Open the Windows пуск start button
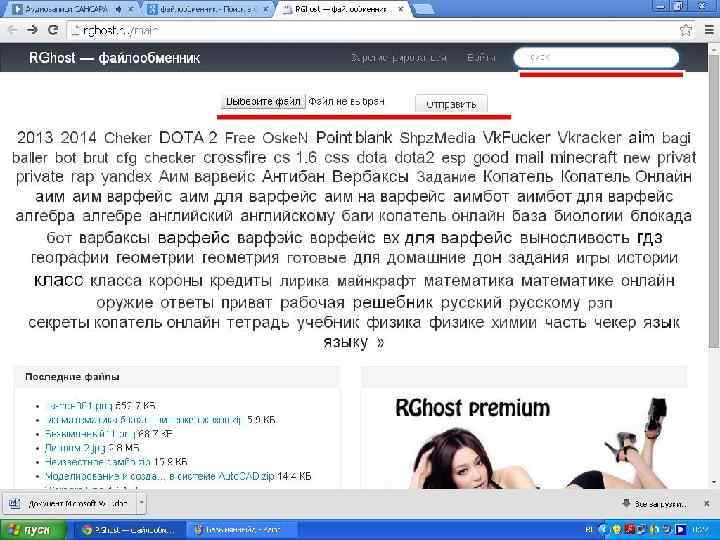This screenshot has height=540, width=720. 33,530
